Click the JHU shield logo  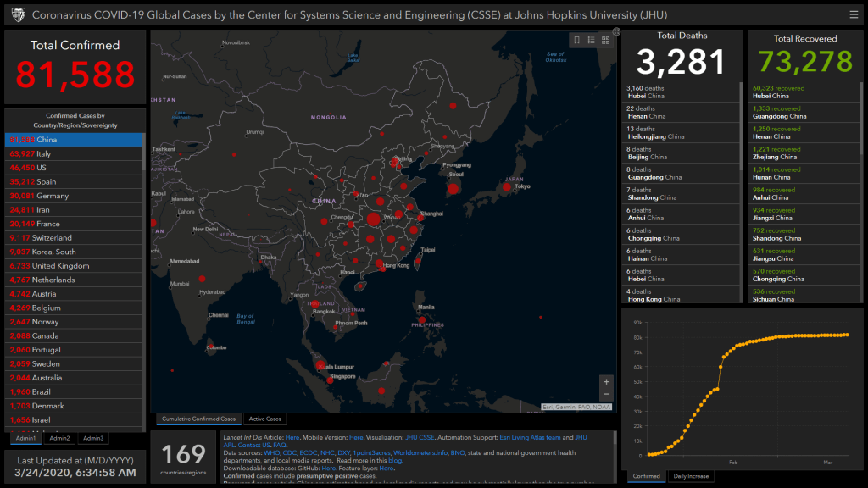tap(19, 15)
